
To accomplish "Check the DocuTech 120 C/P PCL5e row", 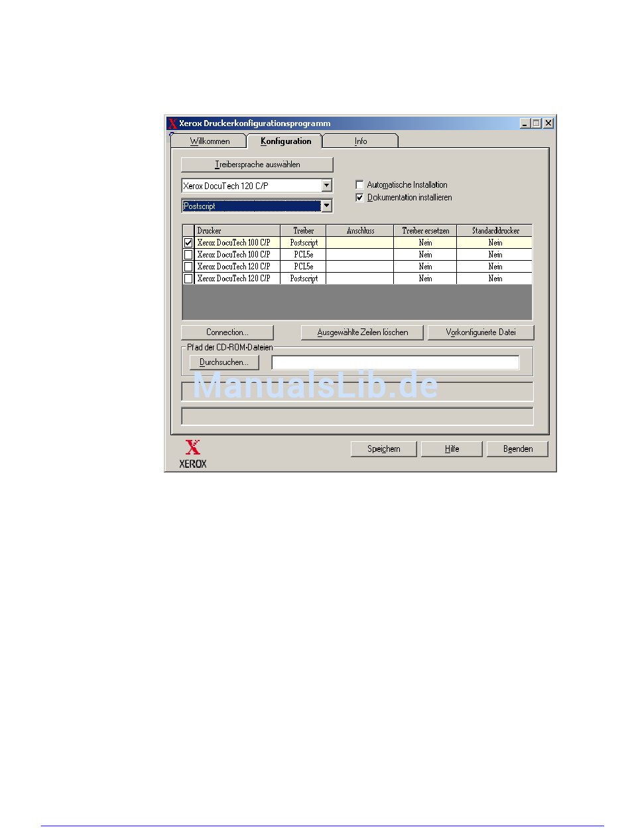I will 188,267.
